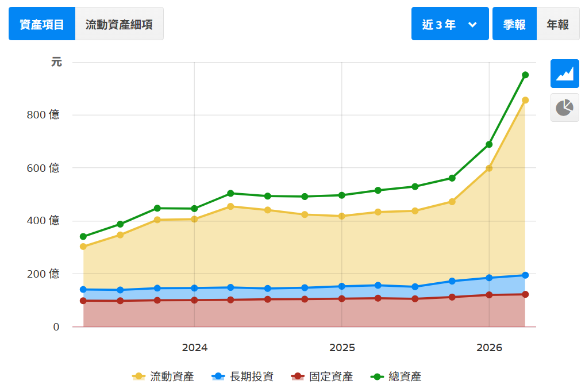This screenshot has height=392, width=585.
Task: Click the latest yellow 流動資產 data point
Action: (525, 100)
